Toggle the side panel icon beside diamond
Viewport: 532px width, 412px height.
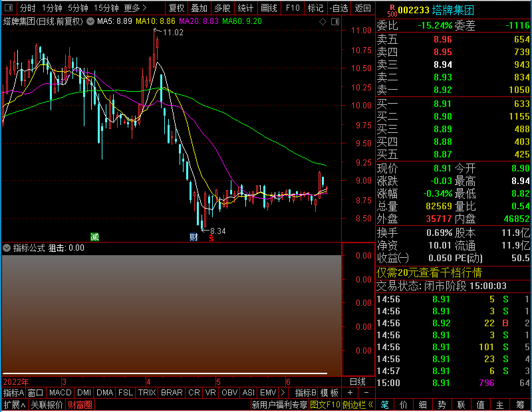(335, 22)
